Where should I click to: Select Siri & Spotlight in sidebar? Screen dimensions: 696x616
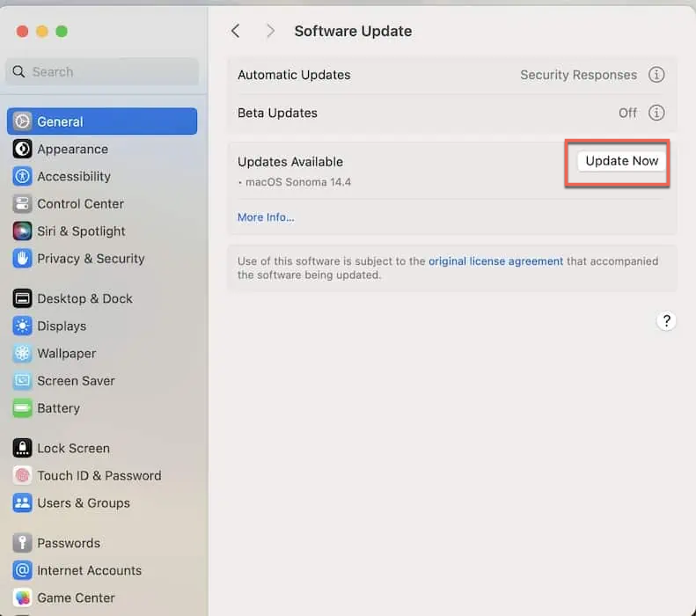(x=102, y=231)
